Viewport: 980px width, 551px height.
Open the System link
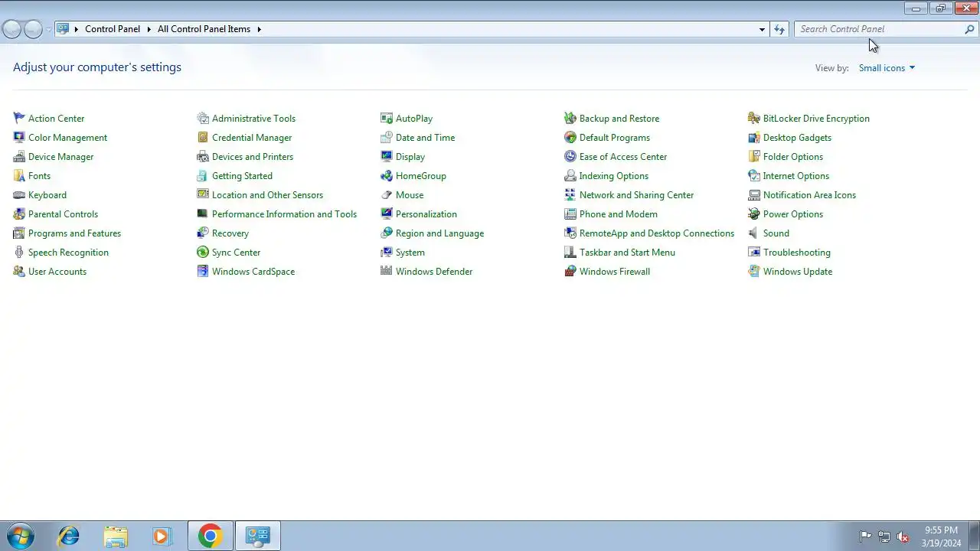410,252
